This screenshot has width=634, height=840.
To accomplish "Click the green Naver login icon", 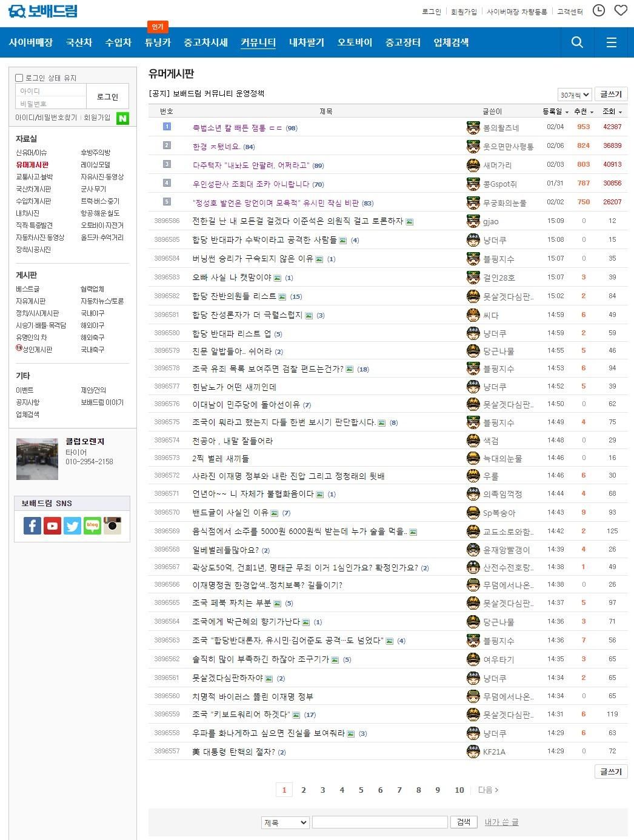I will 123,118.
